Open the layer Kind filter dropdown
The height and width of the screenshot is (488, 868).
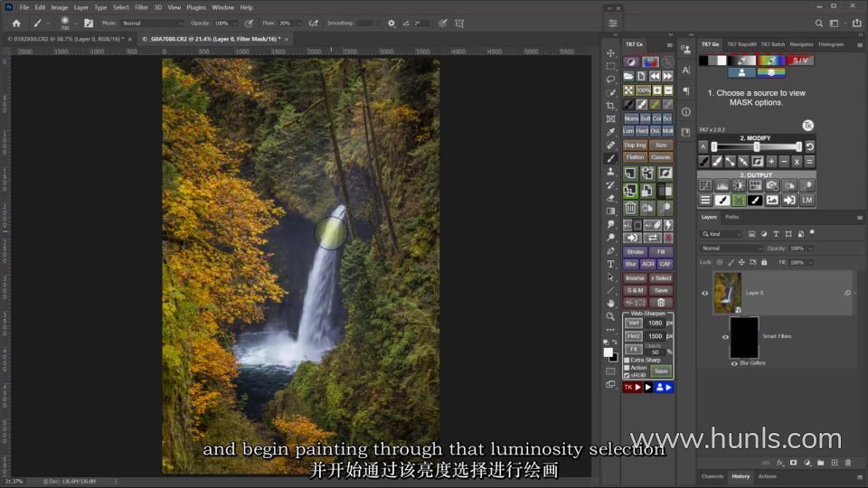[x=722, y=234]
